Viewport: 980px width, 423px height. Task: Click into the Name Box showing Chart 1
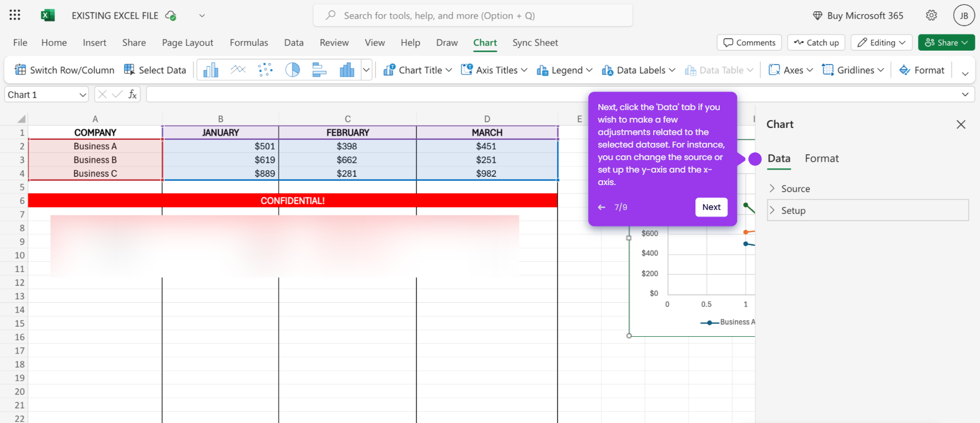click(x=46, y=95)
